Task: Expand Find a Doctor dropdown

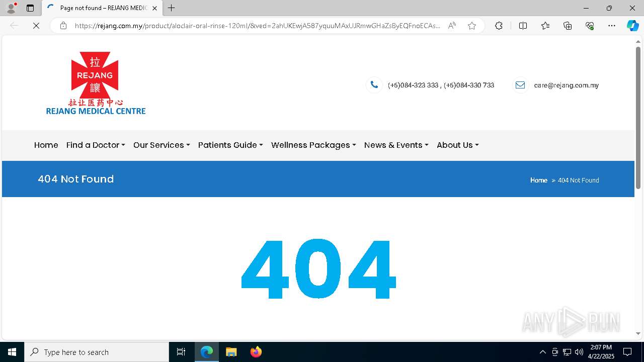Action: point(96,145)
